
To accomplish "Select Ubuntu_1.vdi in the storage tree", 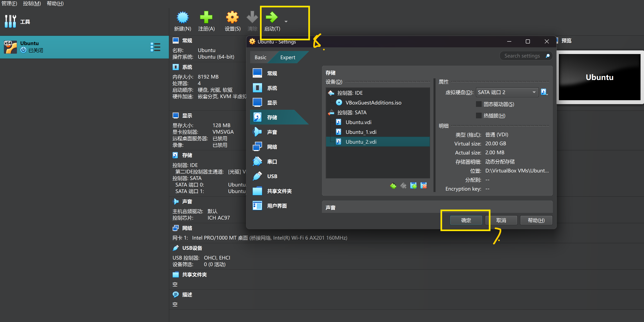I will pos(361,132).
